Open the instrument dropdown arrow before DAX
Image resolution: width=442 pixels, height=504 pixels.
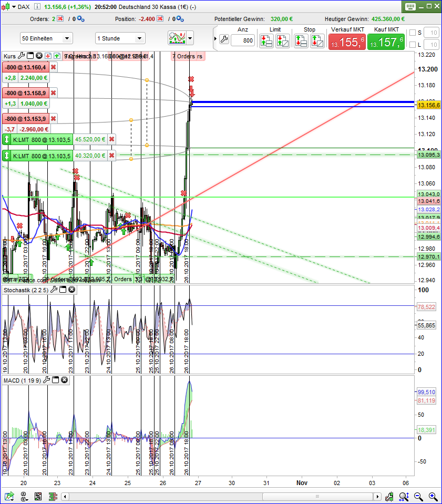[x=14, y=7]
